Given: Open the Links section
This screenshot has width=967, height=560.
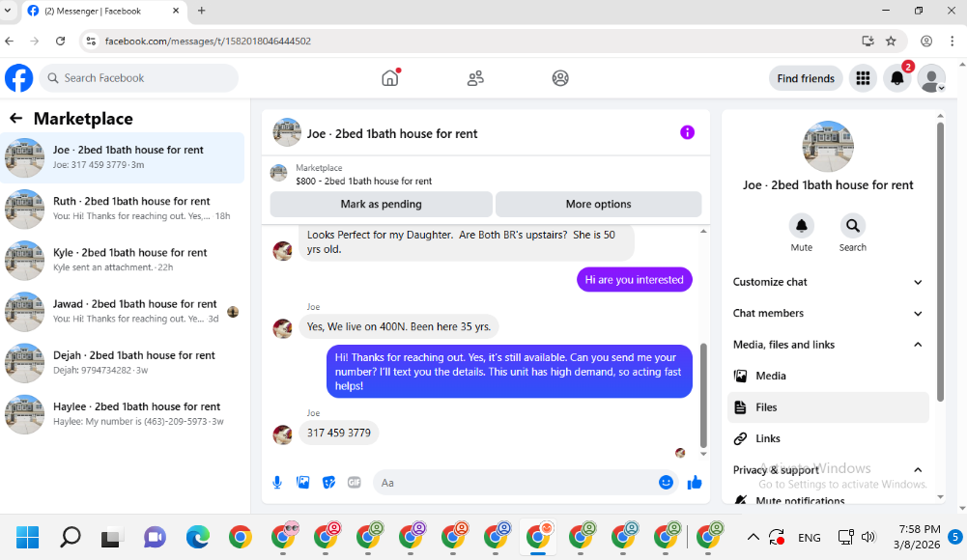Looking at the screenshot, I should coord(828,438).
